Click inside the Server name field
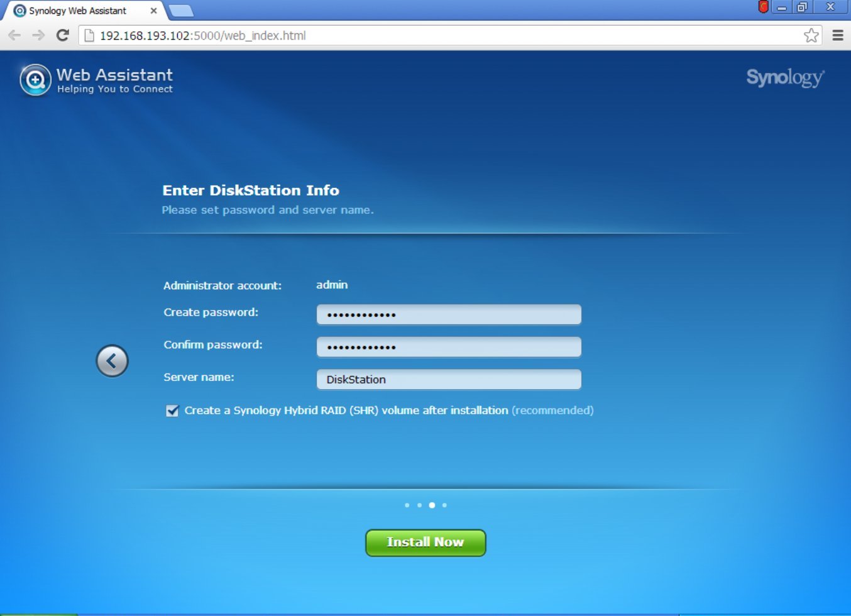Screen dimensions: 851x616 (448, 379)
